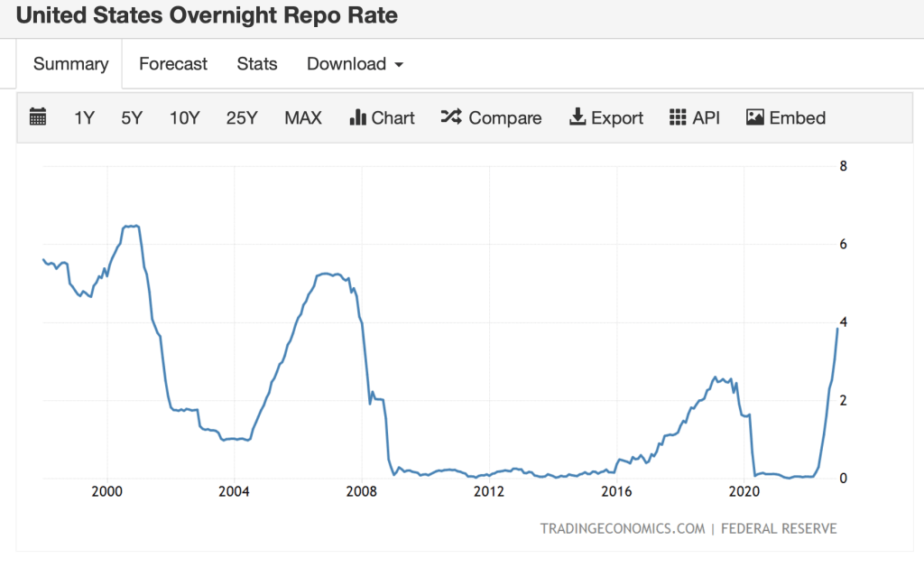
Task: Select the 1Y time range
Action: (84, 117)
